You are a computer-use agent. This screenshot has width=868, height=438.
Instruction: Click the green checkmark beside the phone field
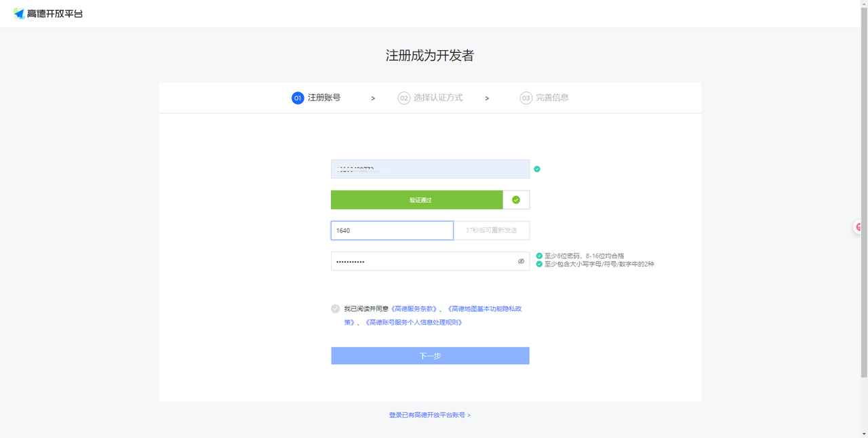537,169
